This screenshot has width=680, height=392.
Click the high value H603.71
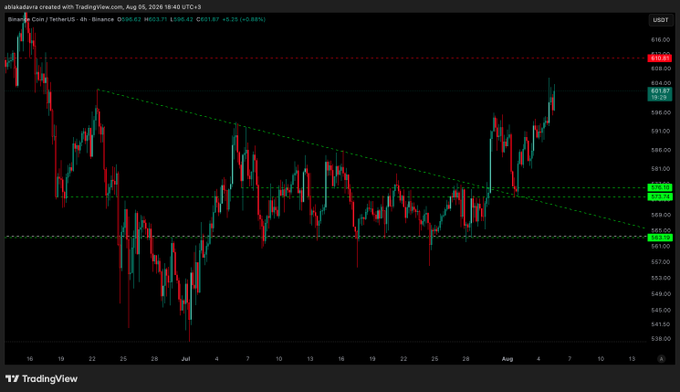point(155,19)
